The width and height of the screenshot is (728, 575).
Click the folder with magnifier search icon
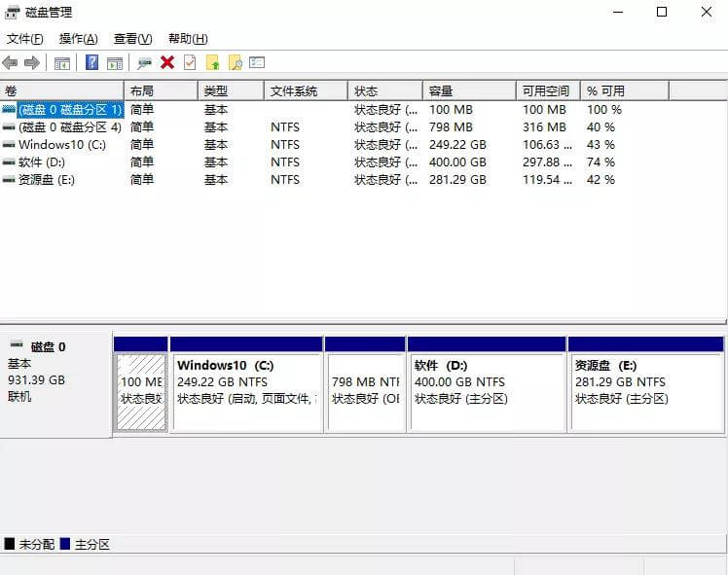point(236,62)
